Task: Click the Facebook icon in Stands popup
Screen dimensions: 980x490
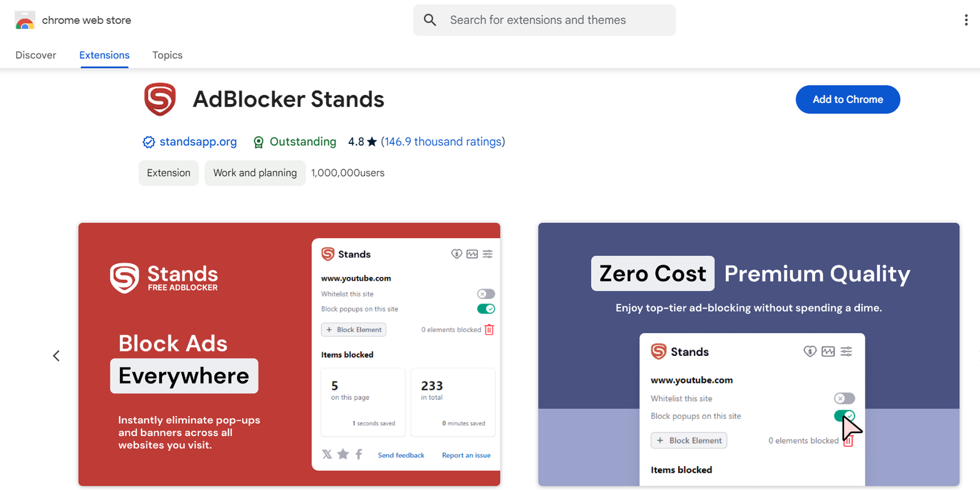Action: pyautogui.click(x=359, y=454)
